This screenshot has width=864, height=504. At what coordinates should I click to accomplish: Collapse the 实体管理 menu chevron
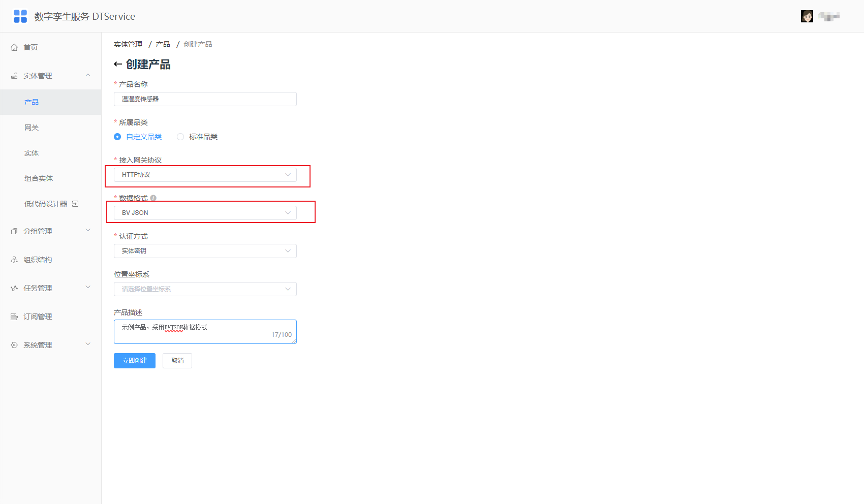pos(88,75)
